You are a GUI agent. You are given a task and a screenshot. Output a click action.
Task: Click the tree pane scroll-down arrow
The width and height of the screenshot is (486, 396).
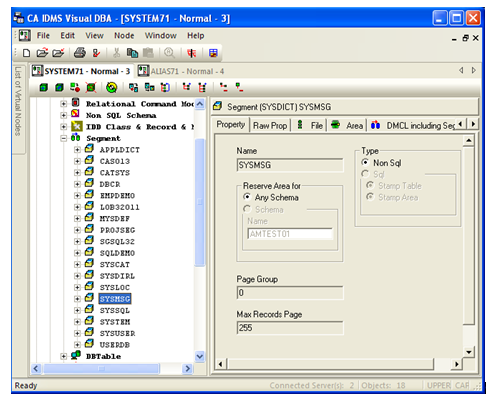pos(199,356)
